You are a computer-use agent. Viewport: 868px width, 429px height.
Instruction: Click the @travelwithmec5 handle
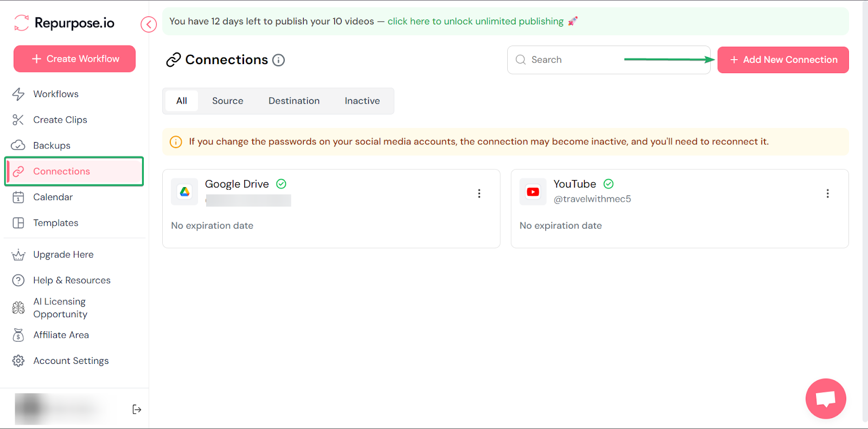(x=592, y=199)
